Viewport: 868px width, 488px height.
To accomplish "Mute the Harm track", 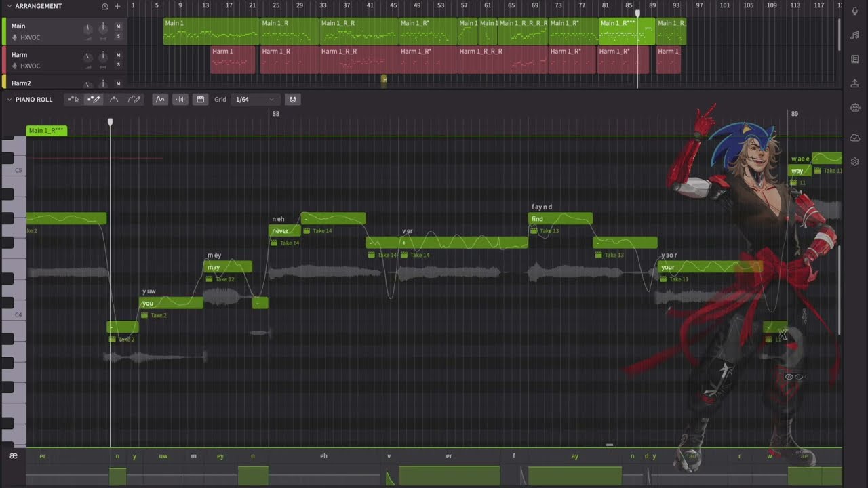I will [x=118, y=55].
